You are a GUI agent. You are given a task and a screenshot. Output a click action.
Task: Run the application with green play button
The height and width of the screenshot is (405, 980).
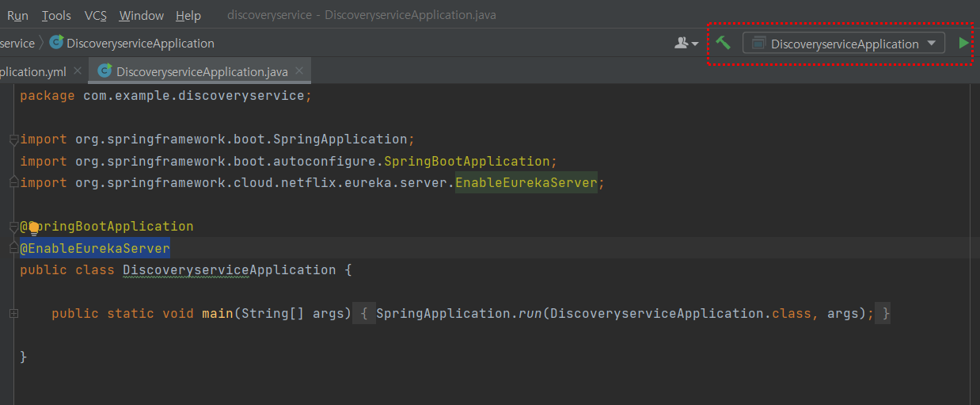coord(963,43)
